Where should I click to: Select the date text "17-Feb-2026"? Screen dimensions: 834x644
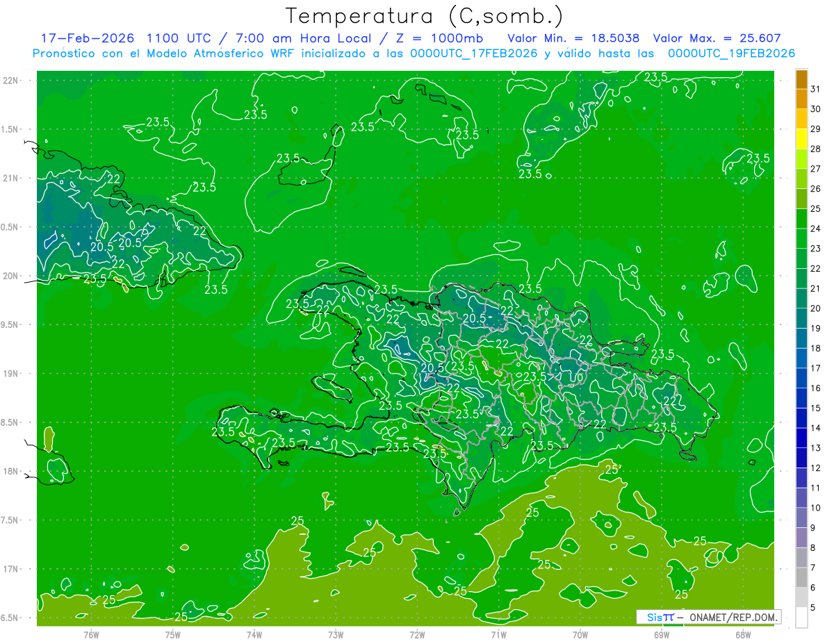[87, 38]
